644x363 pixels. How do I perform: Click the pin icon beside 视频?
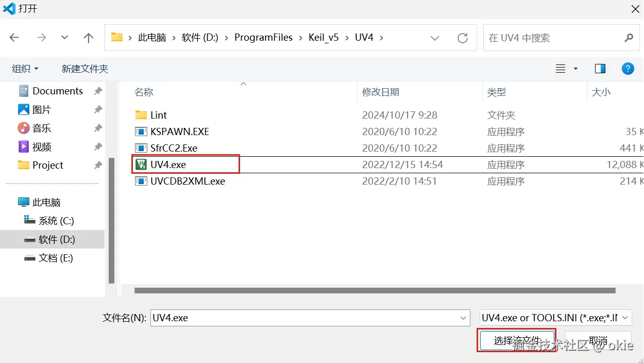click(x=98, y=146)
